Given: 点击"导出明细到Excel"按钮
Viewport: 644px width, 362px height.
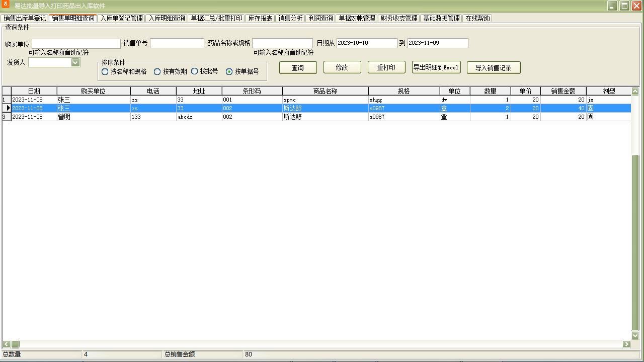Looking at the screenshot, I should [436, 67].
